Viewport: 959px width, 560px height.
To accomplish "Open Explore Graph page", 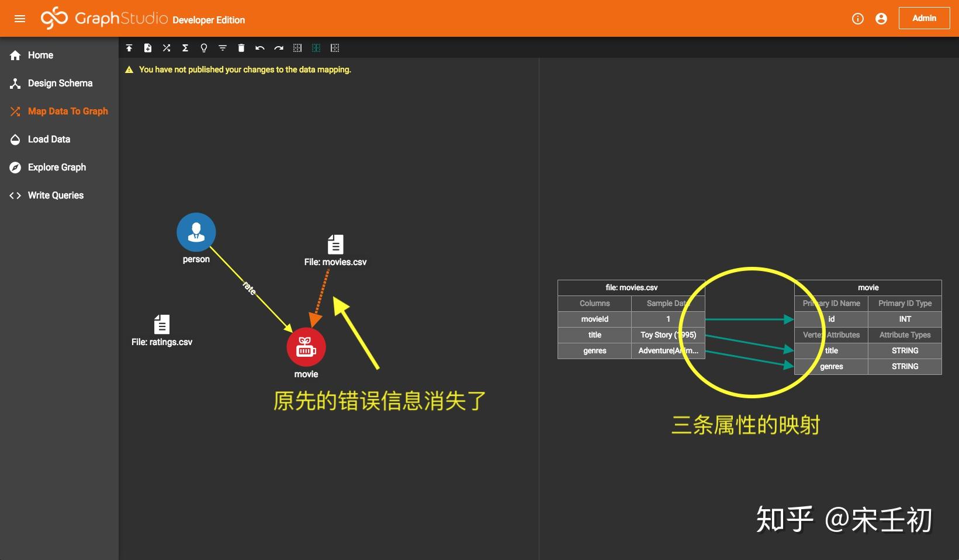I will tap(59, 167).
